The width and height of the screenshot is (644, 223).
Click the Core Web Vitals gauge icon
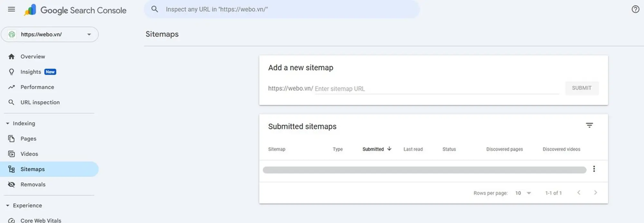pos(12,220)
